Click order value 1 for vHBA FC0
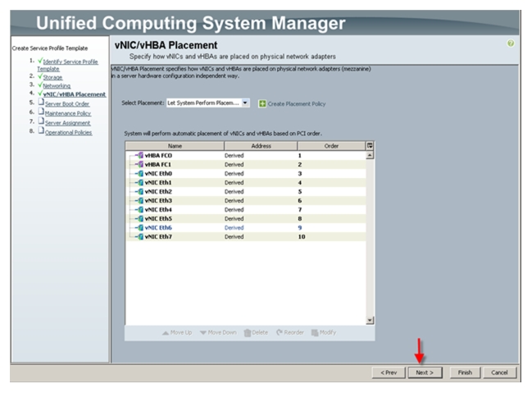The image size is (532, 393). tap(299, 155)
